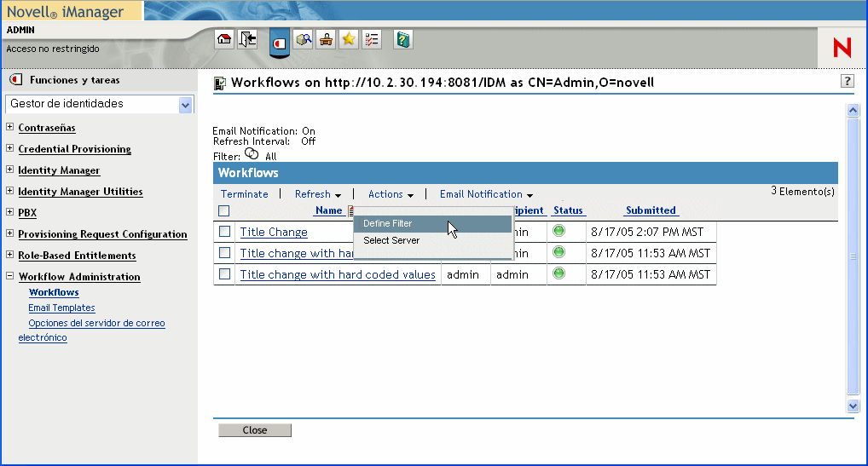
Task: Expand the PBX node
Action: 10,212
